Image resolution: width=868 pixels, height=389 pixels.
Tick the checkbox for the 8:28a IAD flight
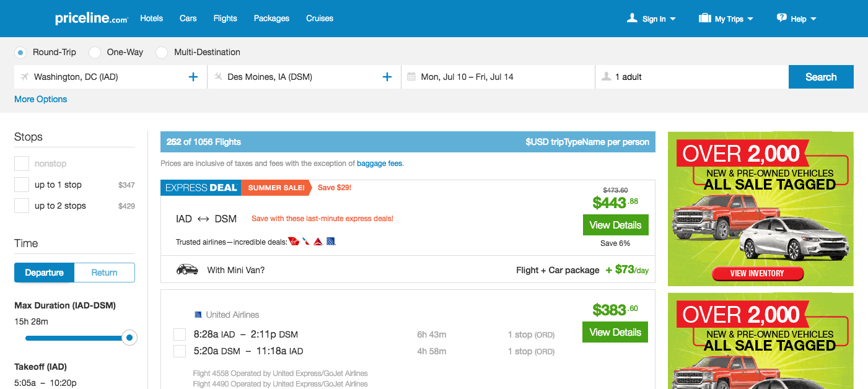(180, 334)
